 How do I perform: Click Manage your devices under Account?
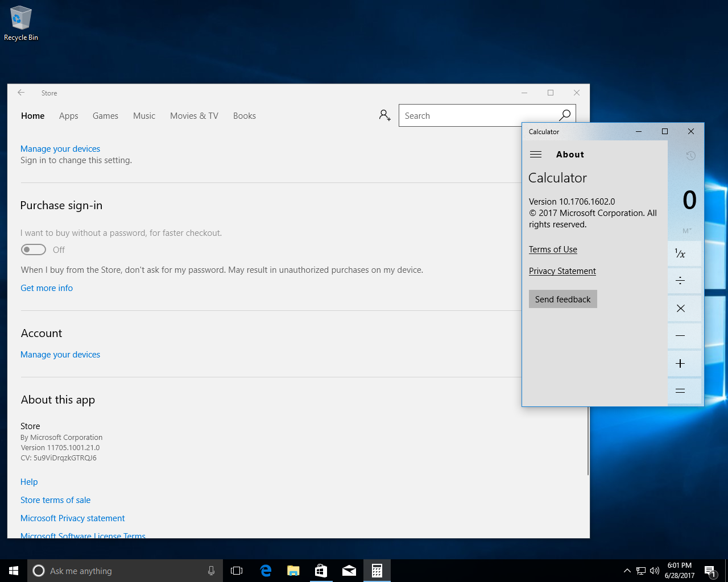60,354
